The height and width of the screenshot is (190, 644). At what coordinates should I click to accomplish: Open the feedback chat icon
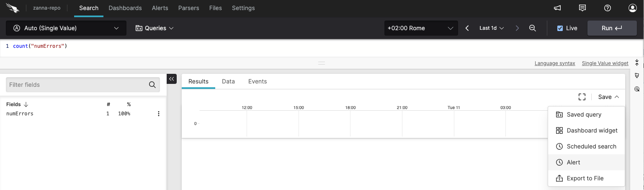[x=582, y=8]
